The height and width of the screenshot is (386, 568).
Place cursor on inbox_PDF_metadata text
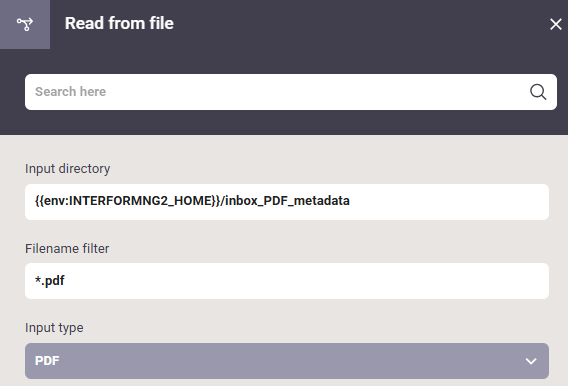[287, 201]
